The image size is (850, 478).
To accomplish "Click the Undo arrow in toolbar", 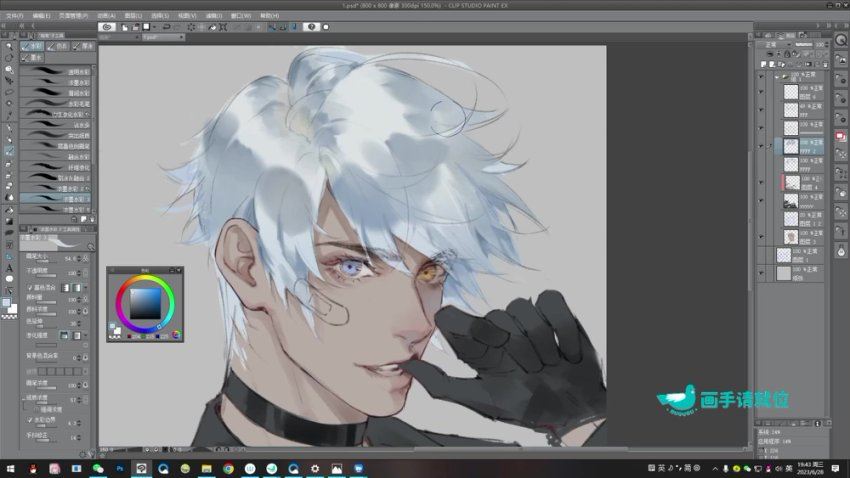I will [x=166, y=27].
